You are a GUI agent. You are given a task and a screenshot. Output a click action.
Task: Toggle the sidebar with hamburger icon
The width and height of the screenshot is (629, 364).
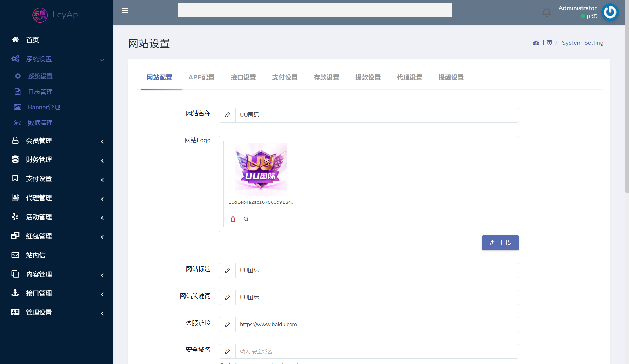tap(125, 10)
